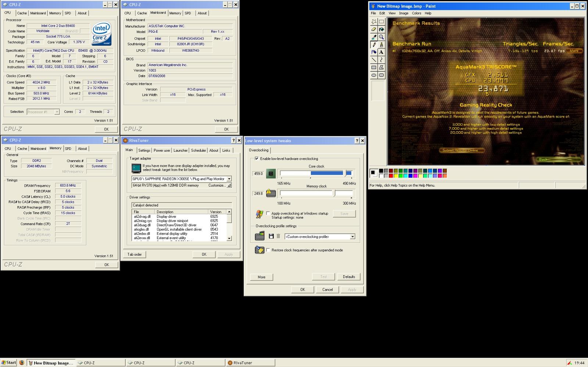Select the Rounded Rectangle tool in Paint
The height and width of the screenshot is (367, 588).
pyautogui.click(x=381, y=75)
